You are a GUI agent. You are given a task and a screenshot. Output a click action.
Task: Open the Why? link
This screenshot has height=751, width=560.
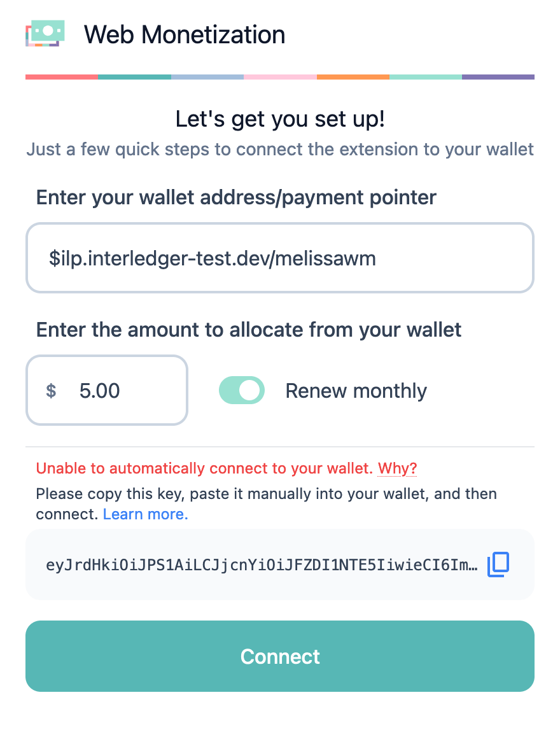398,468
